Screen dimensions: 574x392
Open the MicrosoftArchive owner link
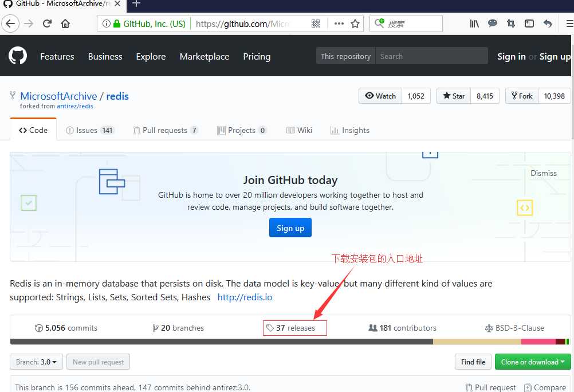pyautogui.click(x=58, y=96)
